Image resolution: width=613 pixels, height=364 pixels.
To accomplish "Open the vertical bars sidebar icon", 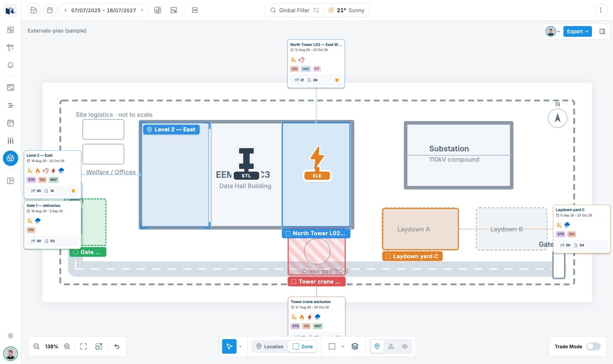I will (x=10, y=141).
